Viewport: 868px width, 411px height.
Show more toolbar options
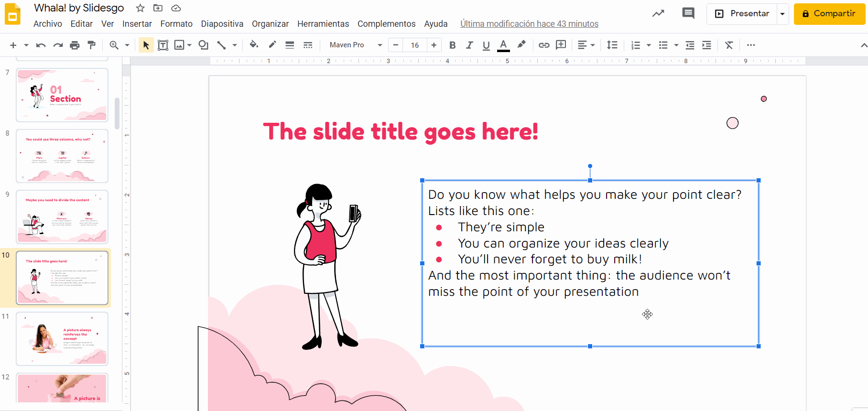point(751,45)
